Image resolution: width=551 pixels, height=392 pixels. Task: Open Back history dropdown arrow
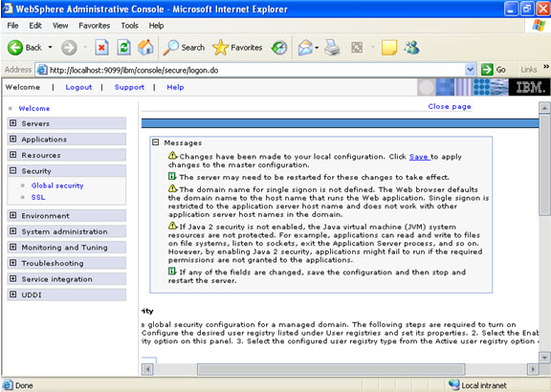(51, 47)
